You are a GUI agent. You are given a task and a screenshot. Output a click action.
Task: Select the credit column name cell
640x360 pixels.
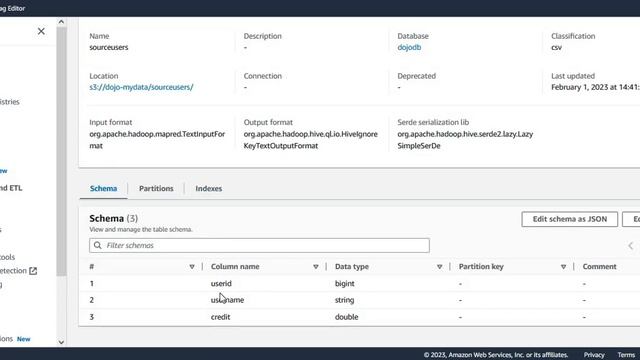tap(220, 317)
